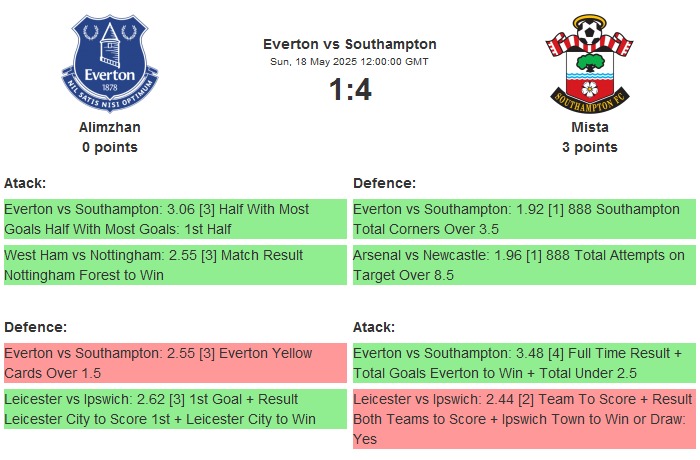
Task: Select the Southampton Total Corners Over 3.5 bet
Action: coord(524,219)
